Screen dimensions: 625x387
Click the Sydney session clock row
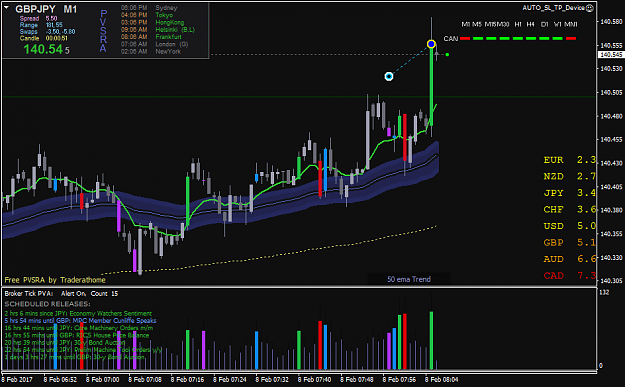click(x=149, y=8)
